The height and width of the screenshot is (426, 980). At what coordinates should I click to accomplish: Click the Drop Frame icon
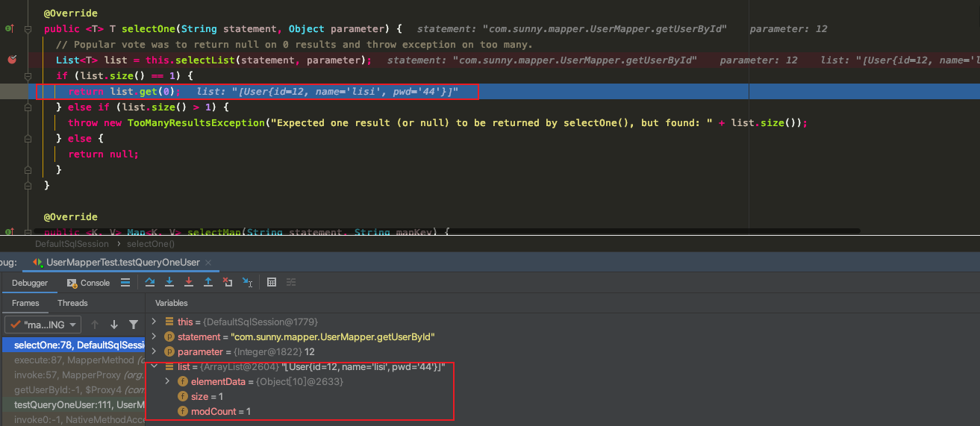coord(228,283)
